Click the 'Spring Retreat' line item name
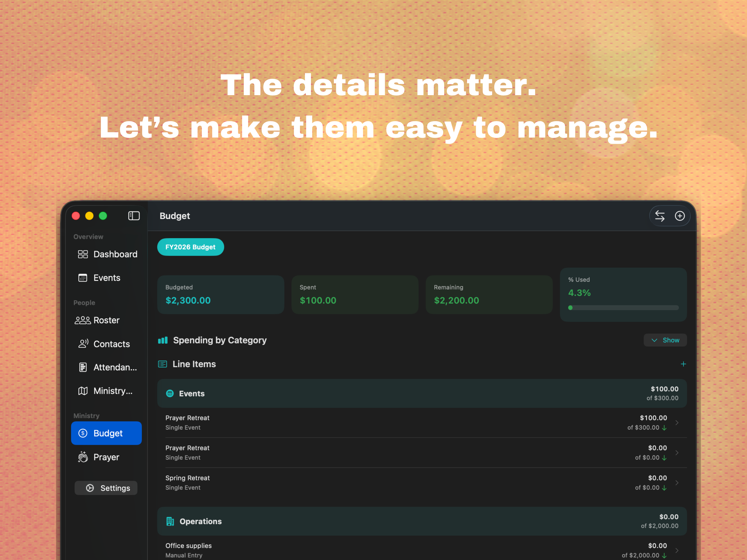Image resolution: width=747 pixels, height=560 pixels. click(187, 478)
